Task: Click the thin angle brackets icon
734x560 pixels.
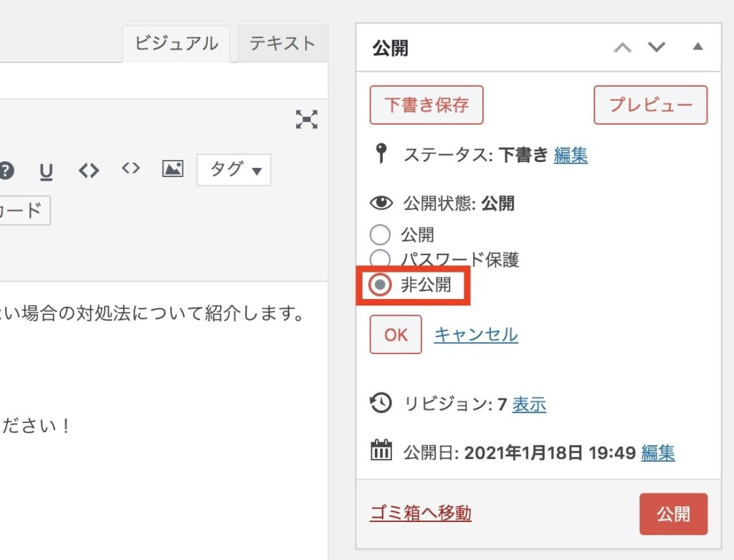Action: (x=130, y=168)
